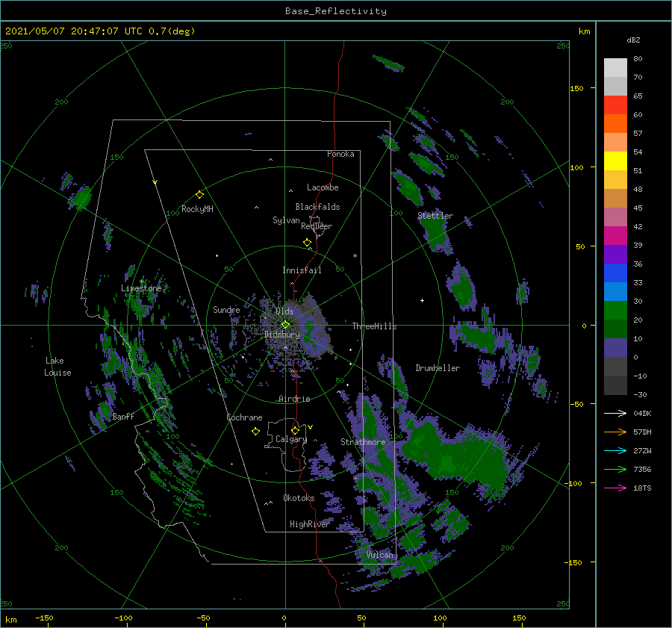
Task: Select the red 65 dBZ color swatch
Action: click(x=615, y=105)
